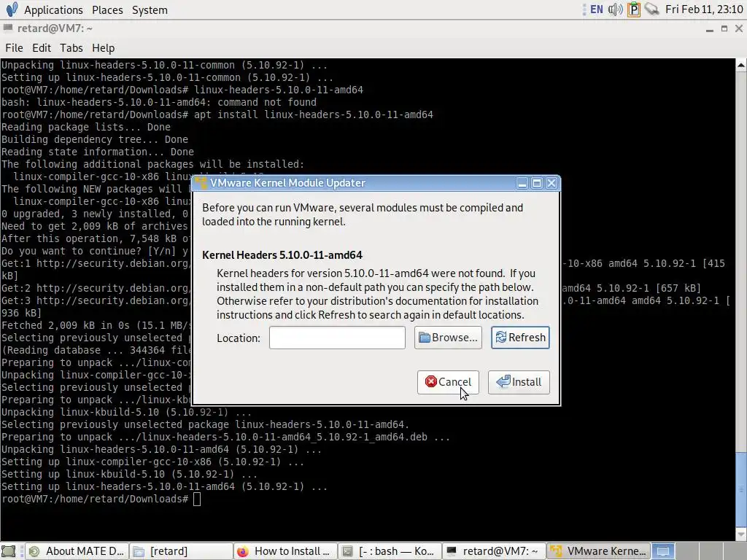Click the Firefox icon in the taskbar
Viewport: 747px width, 560px height.
(x=243, y=551)
